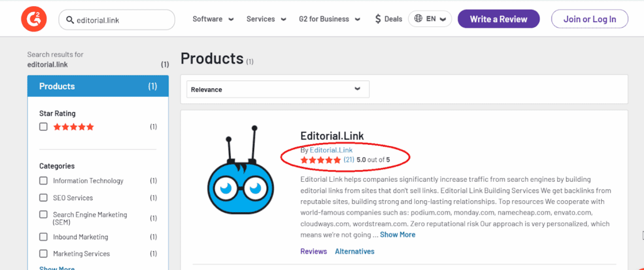Open the G2 logo home link
The image size is (644, 270).
pos(34,20)
